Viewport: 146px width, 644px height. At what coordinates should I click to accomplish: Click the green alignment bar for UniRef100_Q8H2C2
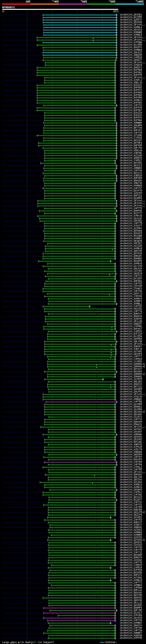point(76,67)
